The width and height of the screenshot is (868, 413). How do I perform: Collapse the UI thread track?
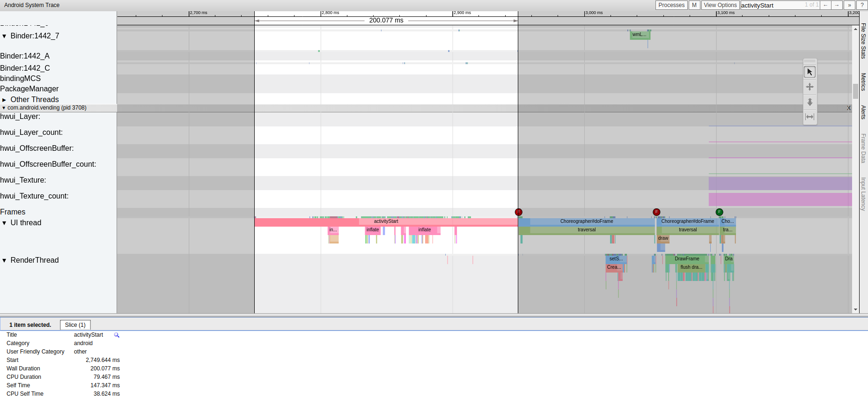[x=4, y=223]
